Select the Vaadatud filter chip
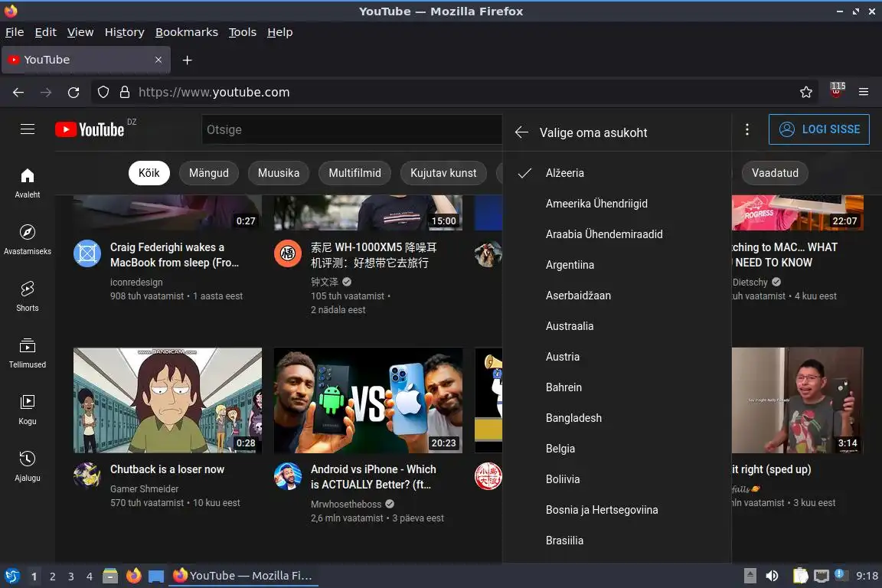 tap(775, 173)
